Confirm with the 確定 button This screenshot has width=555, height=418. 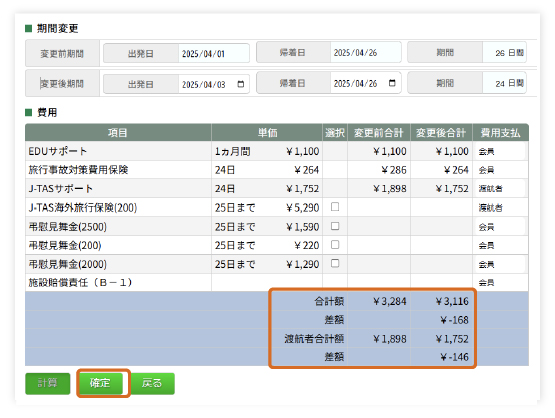101,383
